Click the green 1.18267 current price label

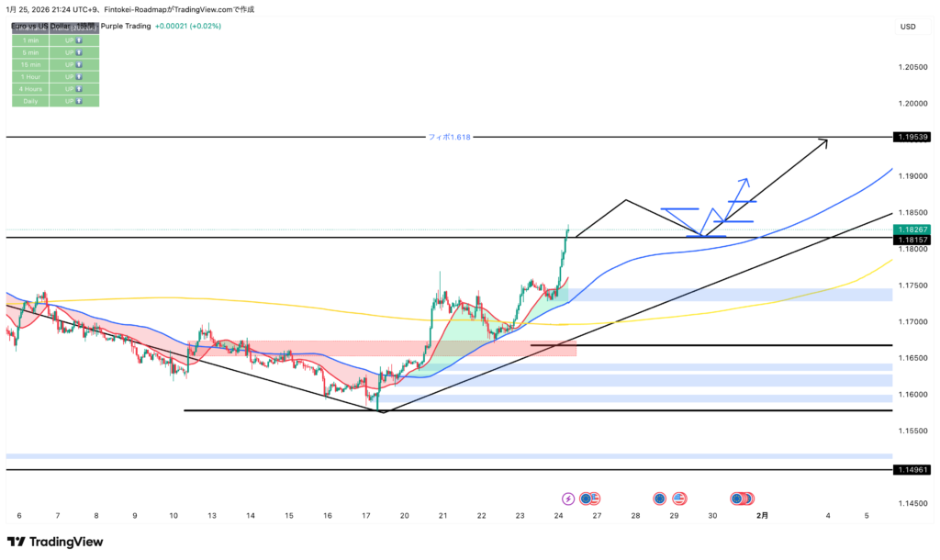913,230
